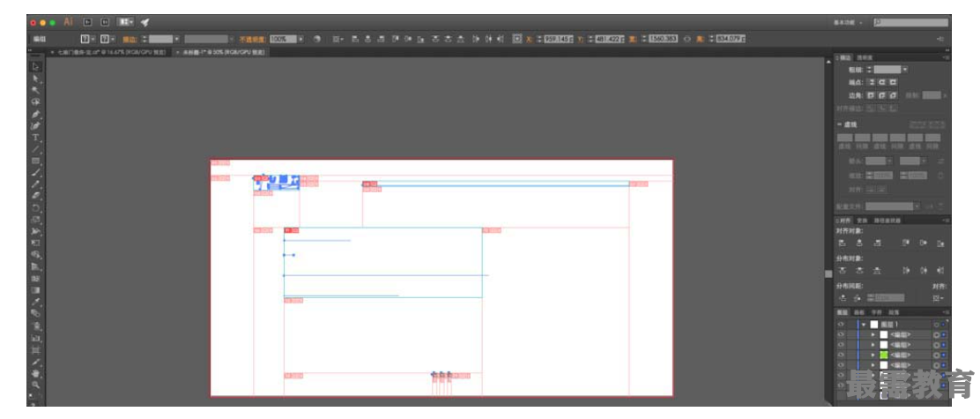This screenshot has width=980, height=419.
Task: Collapse the 图层 1 layer tree
Action: 863,325
